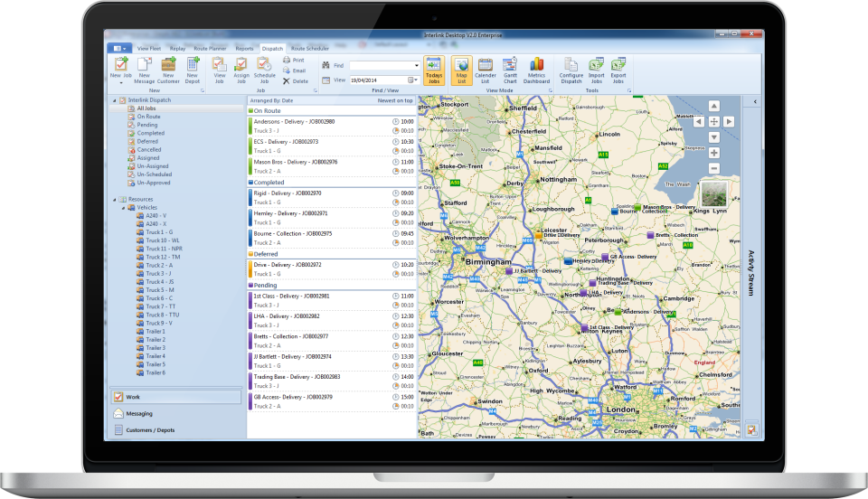The height and width of the screenshot is (499, 868).
Task: Switch map to satellite imagery thumbnail
Action: click(713, 193)
